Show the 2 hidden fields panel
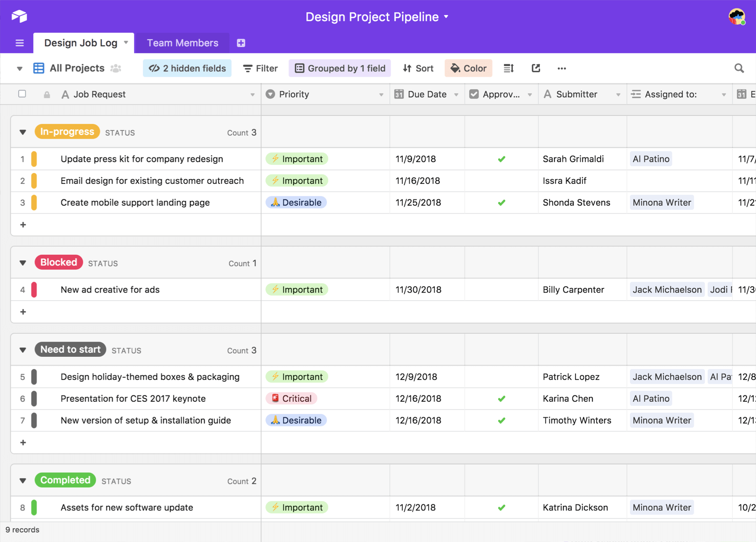The height and width of the screenshot is (542, 756). pyautogui.click(x=187, y=68)
